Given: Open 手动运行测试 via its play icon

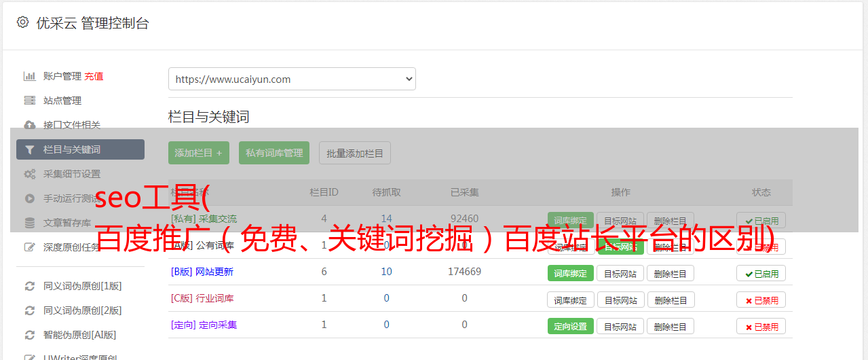Looking at the screenshot, I should [30, 198].
